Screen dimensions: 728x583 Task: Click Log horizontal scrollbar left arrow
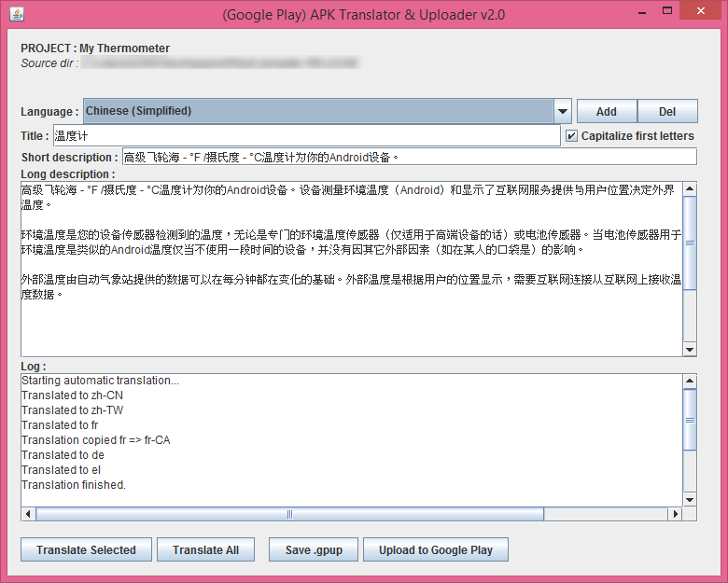point(28,514)
